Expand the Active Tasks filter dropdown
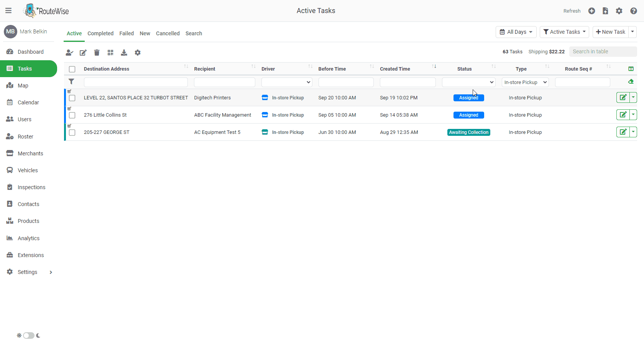Screen dimensions: 644x343 [564, 32]
